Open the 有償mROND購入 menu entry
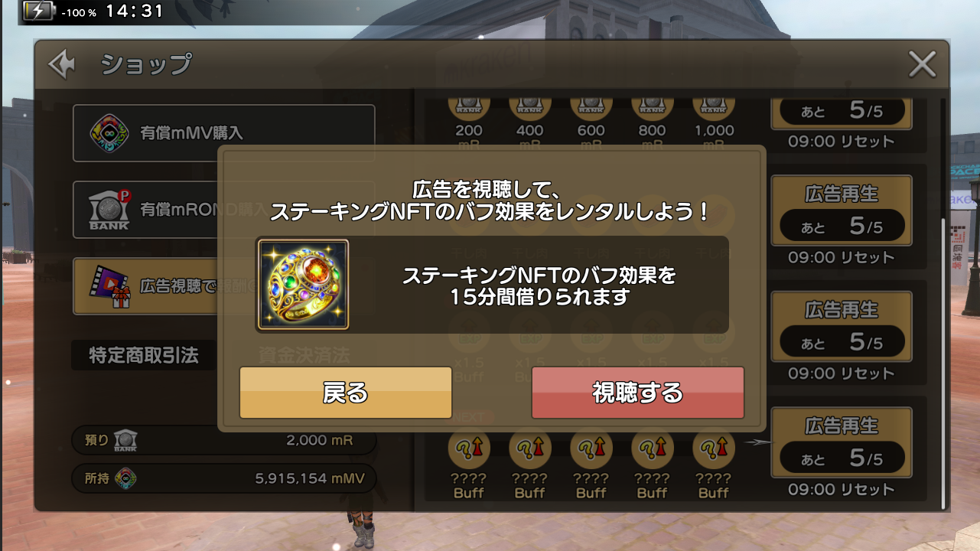Screen dimensions: 980x551 [x=224, y=210]
